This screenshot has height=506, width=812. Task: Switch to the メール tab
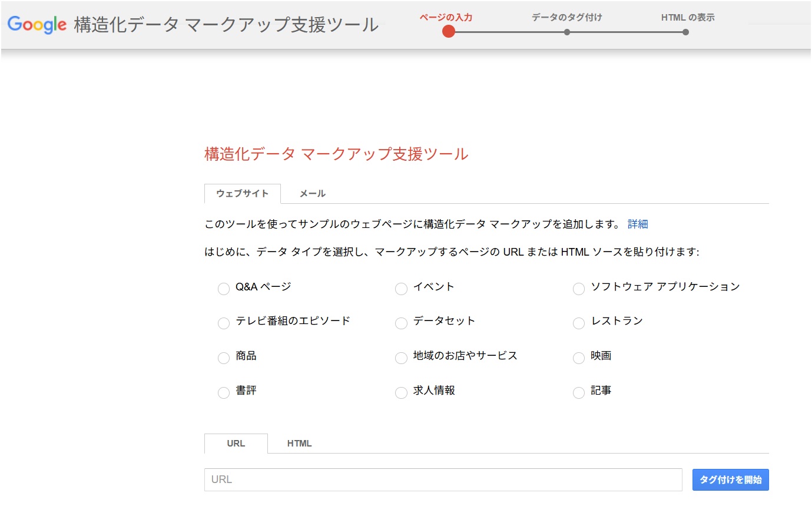pyautogui.click(x=312, y=194)
